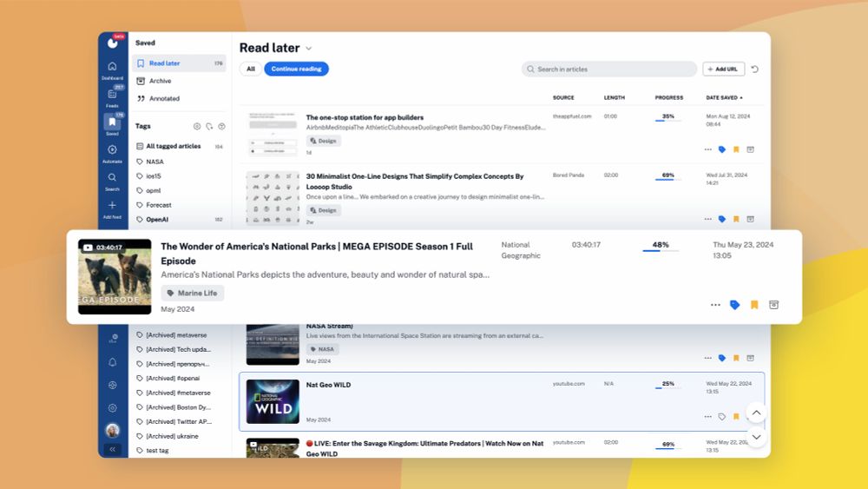Click Design tag on one-stop station article
The height and width of the screenshot is (489, 868).
pos(323,141)
